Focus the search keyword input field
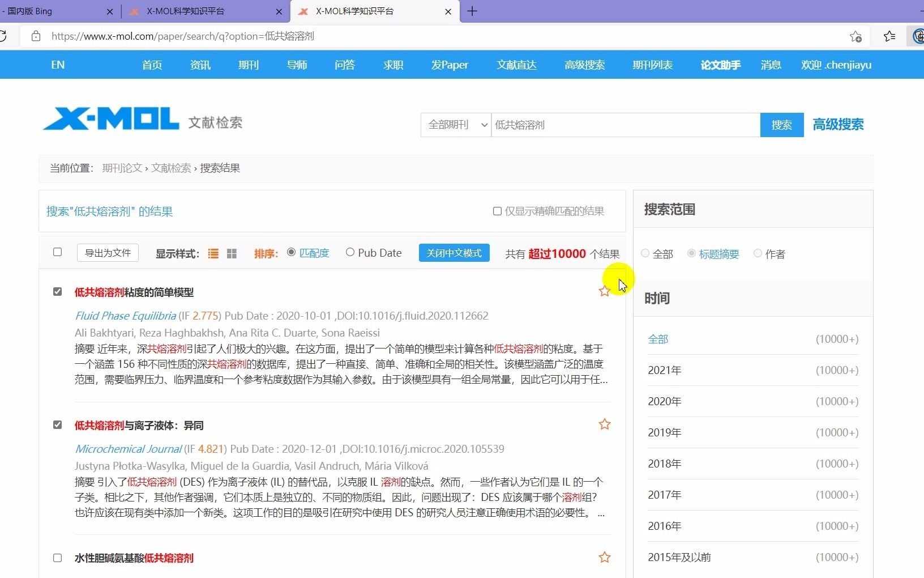The height and width of the screenshot is (578, 924). tap(625, 125)
